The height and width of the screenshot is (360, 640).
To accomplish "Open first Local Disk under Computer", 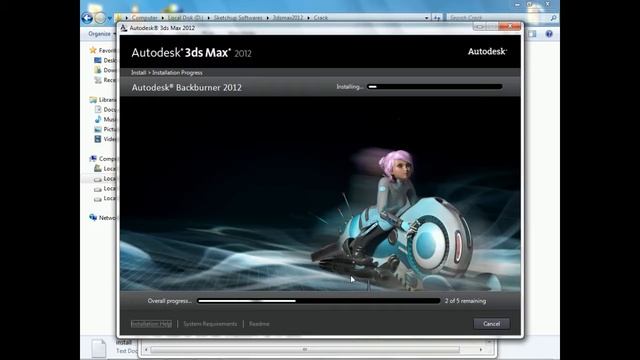I will click(x=105, y=169).
